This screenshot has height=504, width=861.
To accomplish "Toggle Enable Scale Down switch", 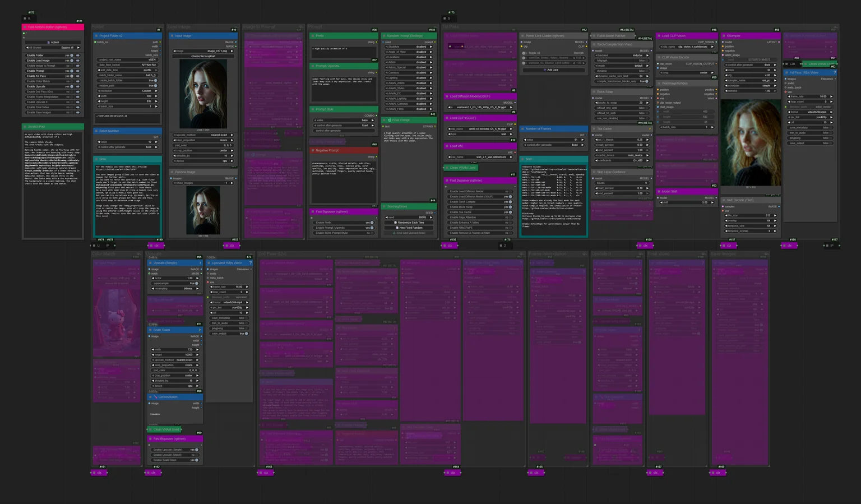I will [x=197, y=460].
